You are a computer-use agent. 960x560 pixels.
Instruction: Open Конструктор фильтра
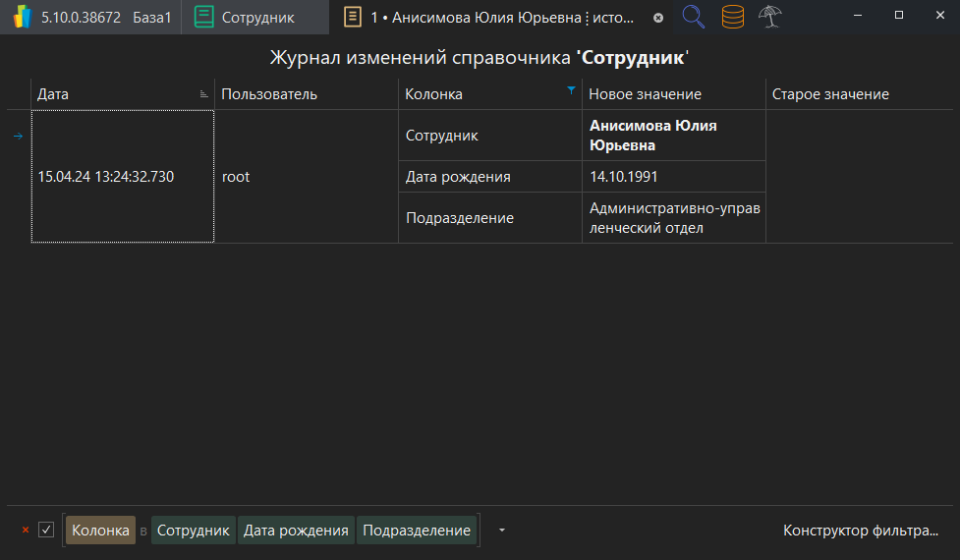861,531
